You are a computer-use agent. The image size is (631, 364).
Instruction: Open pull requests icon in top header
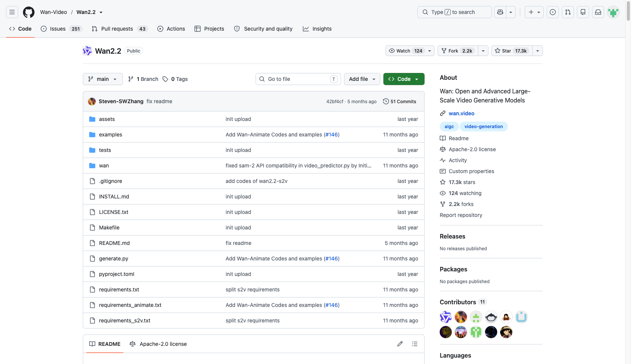(x=568, y=12)
